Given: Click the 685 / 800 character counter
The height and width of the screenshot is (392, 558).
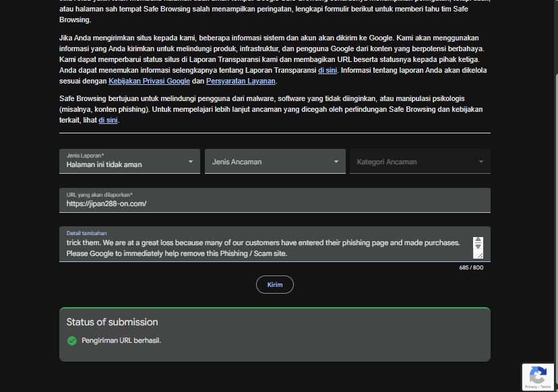Looking at the screenshot, I should pos(471,267).
